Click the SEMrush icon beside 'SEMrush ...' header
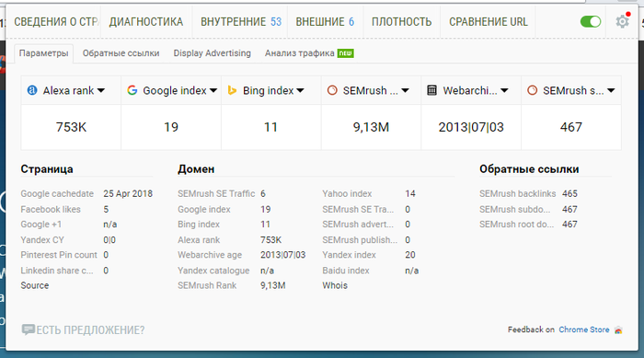The image size is (644, 358). [x=332, y=90]
